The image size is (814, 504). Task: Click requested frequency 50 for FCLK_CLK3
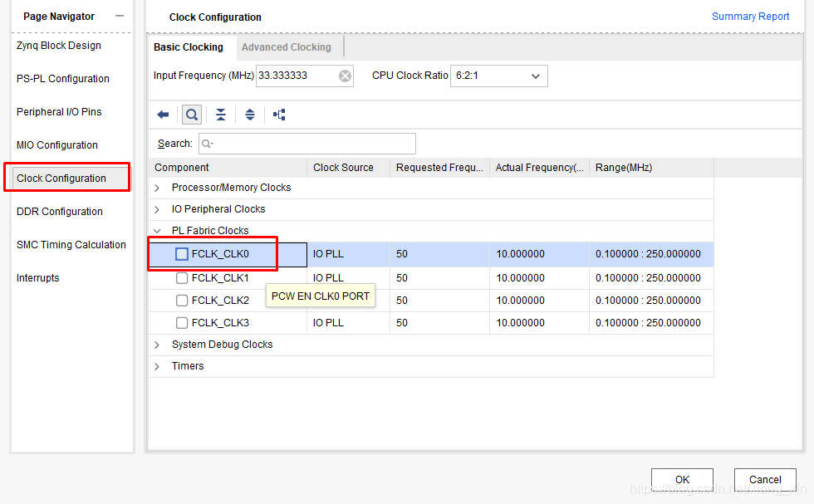tap(402, 323)
